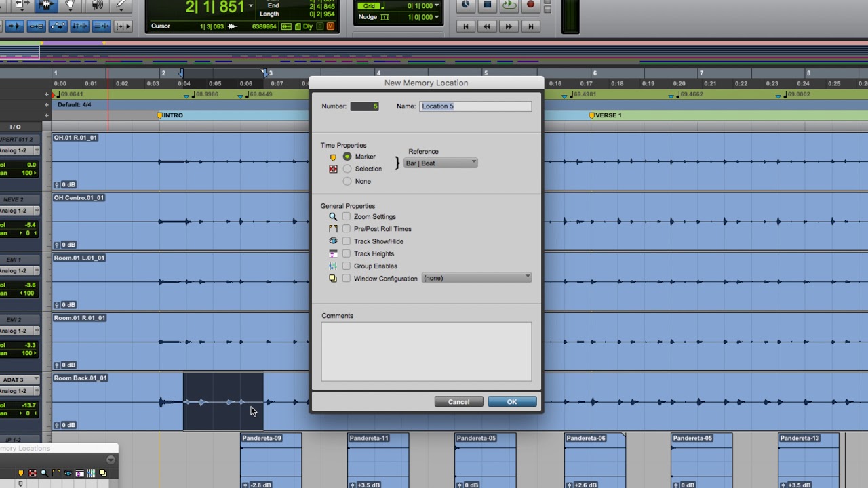Click the Fast Forward transport button
Viewport: 868px width, 488px height.
(x=509, y=26)
